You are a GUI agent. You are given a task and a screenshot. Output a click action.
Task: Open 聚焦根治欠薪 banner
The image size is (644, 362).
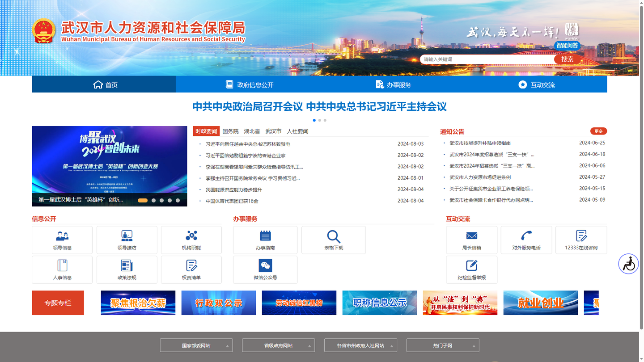pyautogui.click(x=138, y=303)
